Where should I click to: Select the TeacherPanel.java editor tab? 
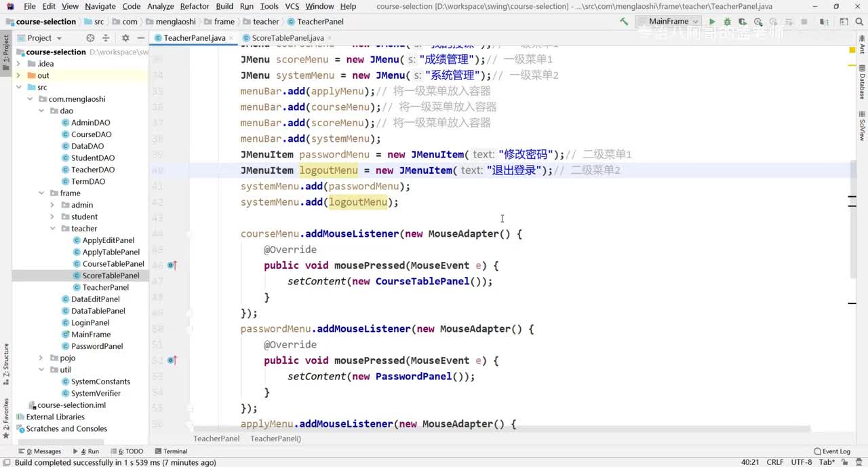[195, 38]
